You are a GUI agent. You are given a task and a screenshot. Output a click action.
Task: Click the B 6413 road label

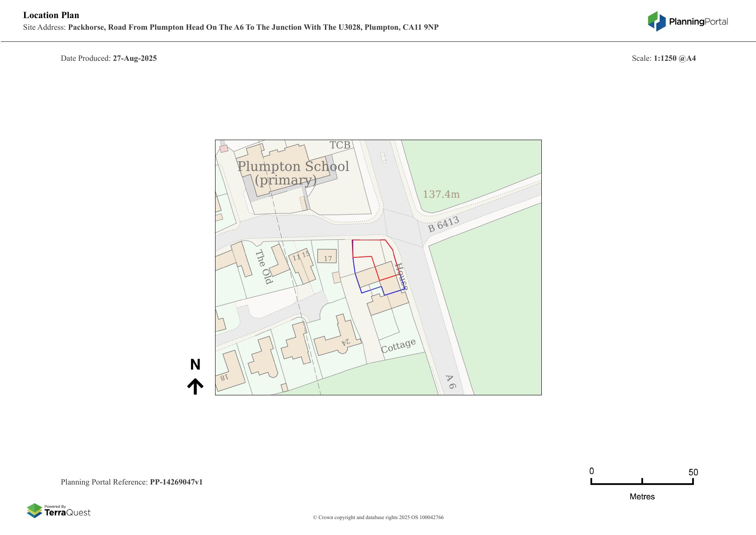(x=443, y=224)
